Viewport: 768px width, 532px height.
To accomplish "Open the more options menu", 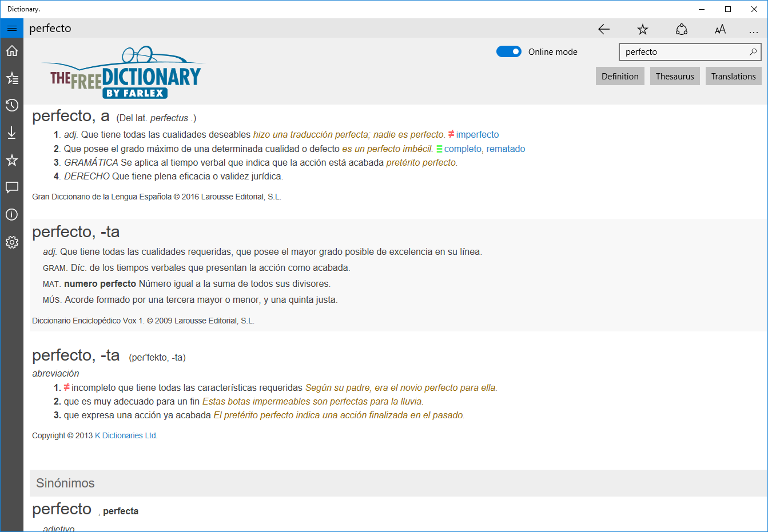I will [754, 29].
